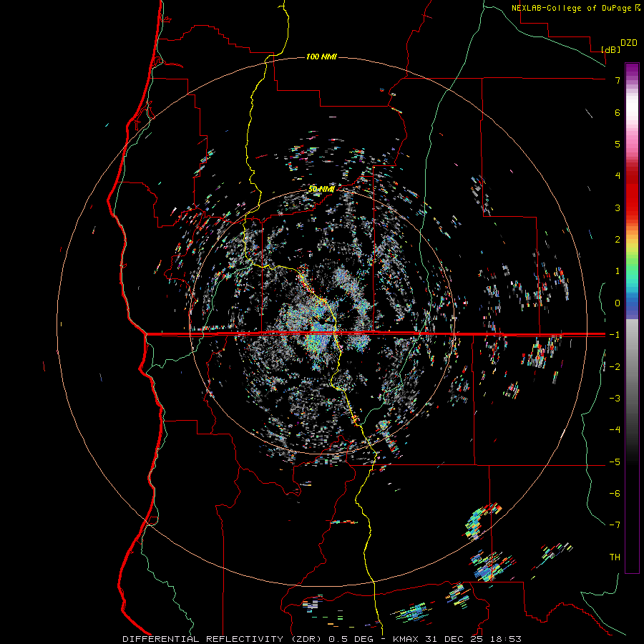Click the 50 NMI range ring label
The width and height of the screenshot is (644, 644).
click(x=321, y=189)
